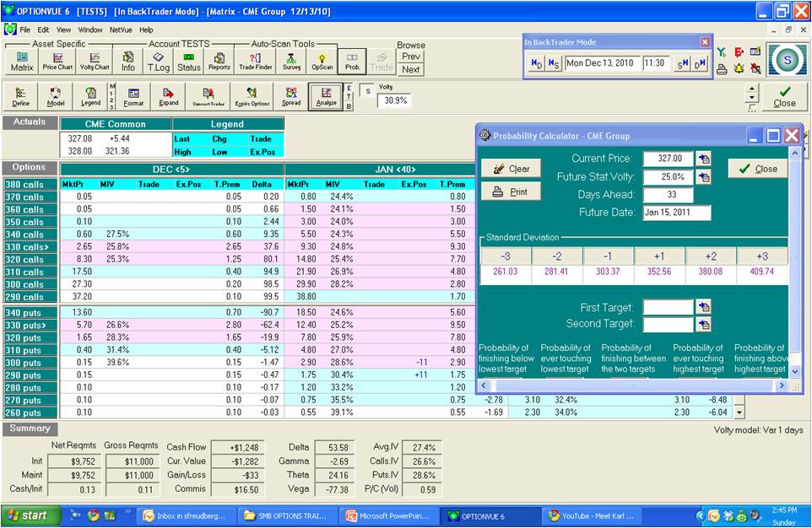Click icon beside First Target field
812x528 pixels.
coord(704,307)
